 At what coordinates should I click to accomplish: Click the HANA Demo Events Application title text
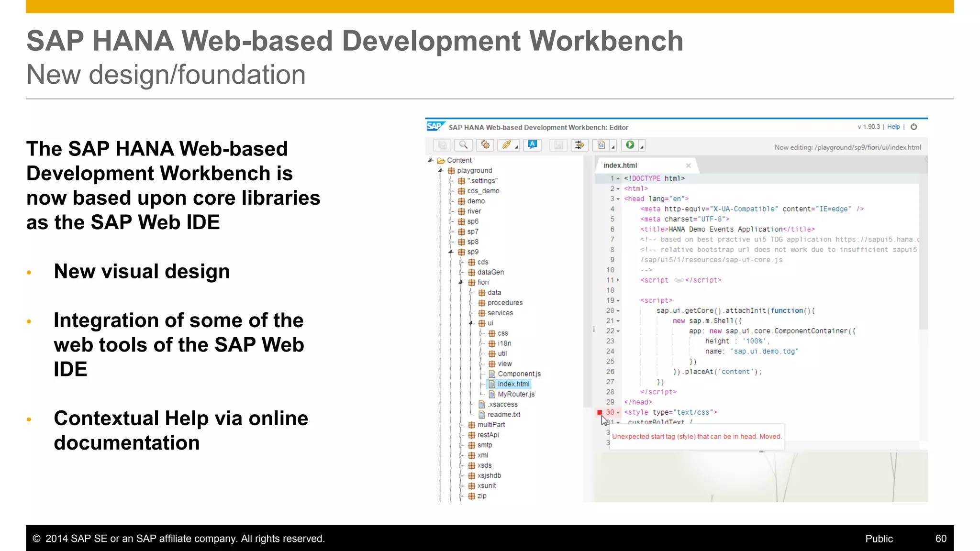tap(725, 230)
